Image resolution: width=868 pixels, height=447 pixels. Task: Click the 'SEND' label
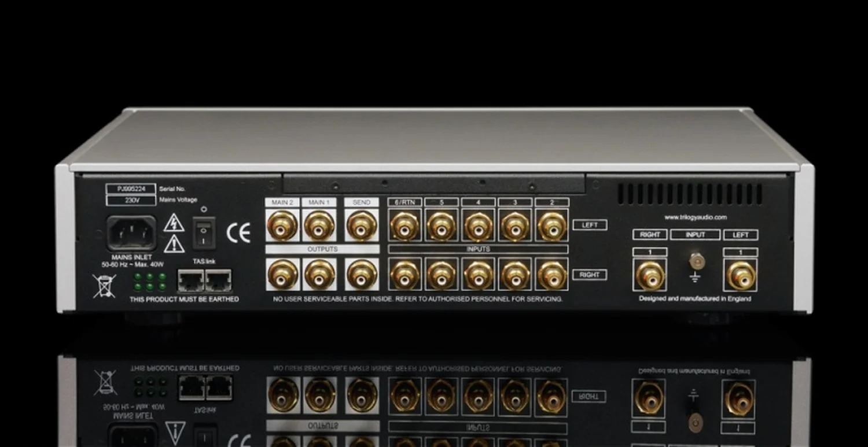coord(362,202)
